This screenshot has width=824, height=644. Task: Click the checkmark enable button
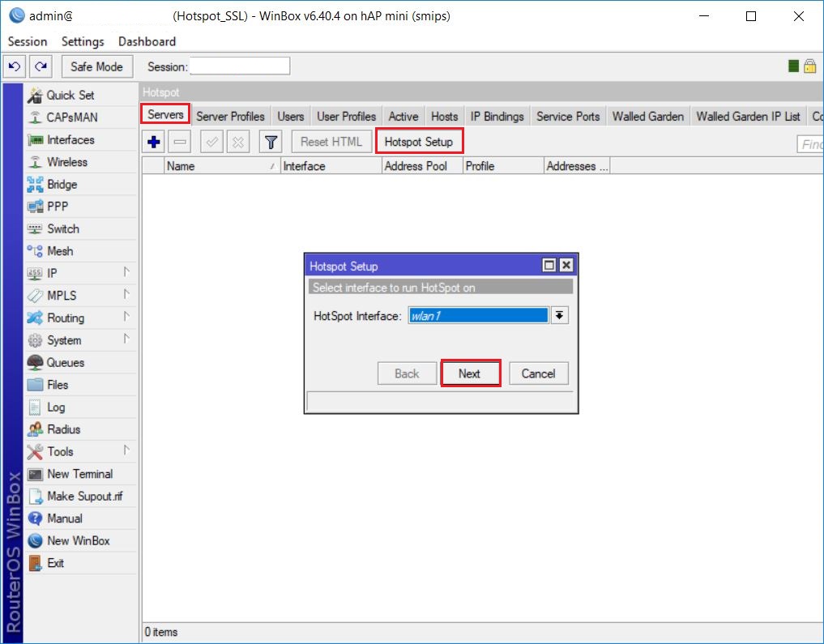[212, 142]
